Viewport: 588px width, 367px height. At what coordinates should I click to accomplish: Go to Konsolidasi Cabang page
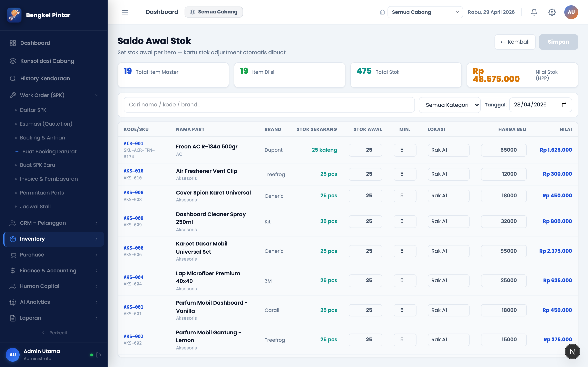pyautogui.click(x=54, y=61)
